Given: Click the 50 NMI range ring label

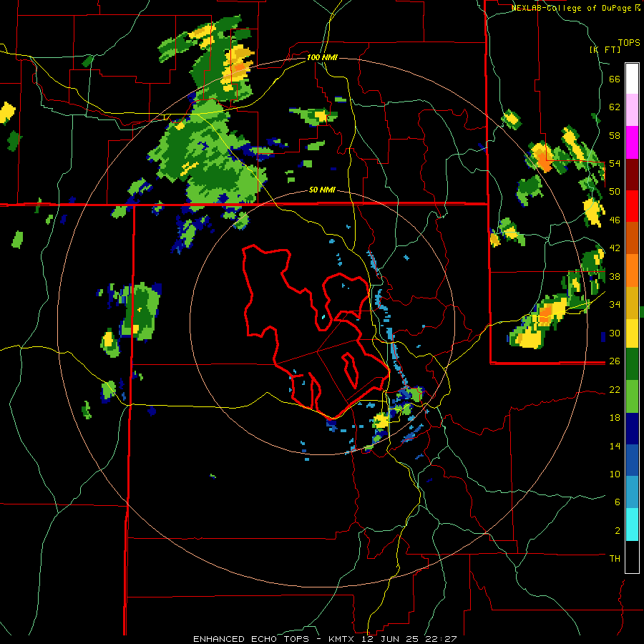Looking at the screenshot, I should click(322, 190).
